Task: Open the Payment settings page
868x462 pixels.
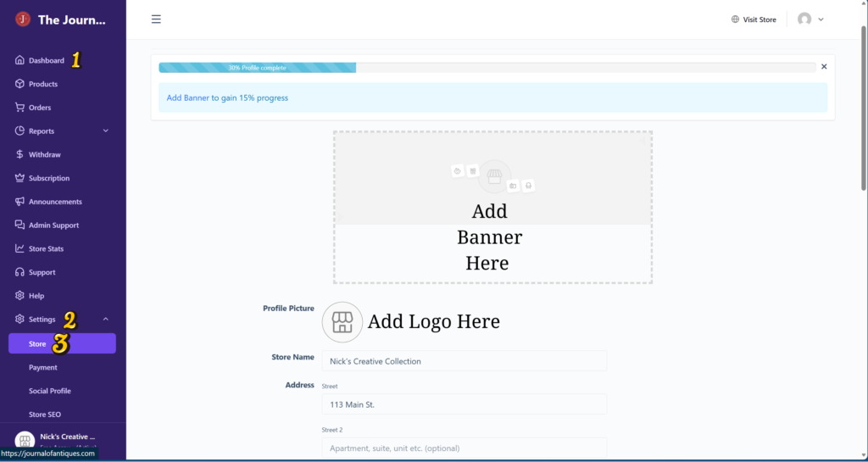Action: [43, 368]
